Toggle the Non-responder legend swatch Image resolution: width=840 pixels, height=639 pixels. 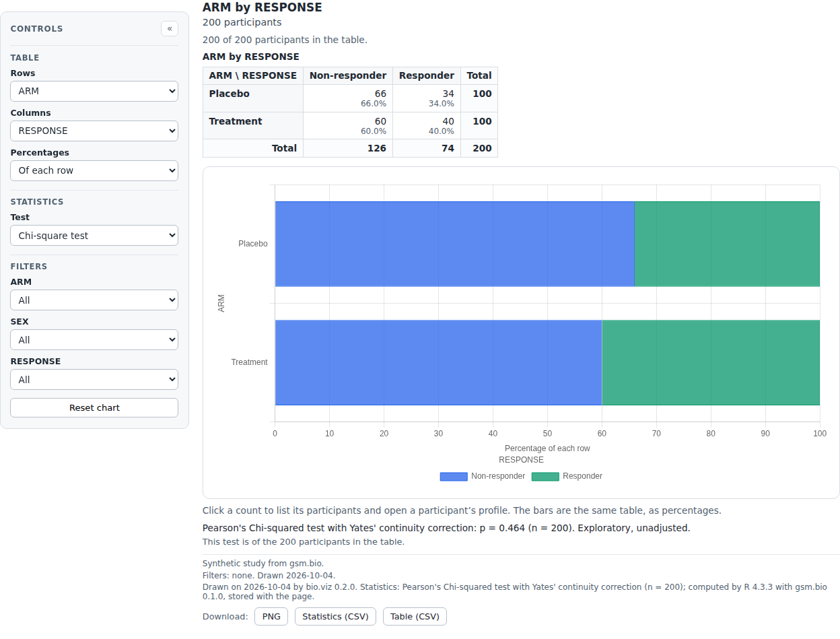pyautogui.click(x=454, y=476)
